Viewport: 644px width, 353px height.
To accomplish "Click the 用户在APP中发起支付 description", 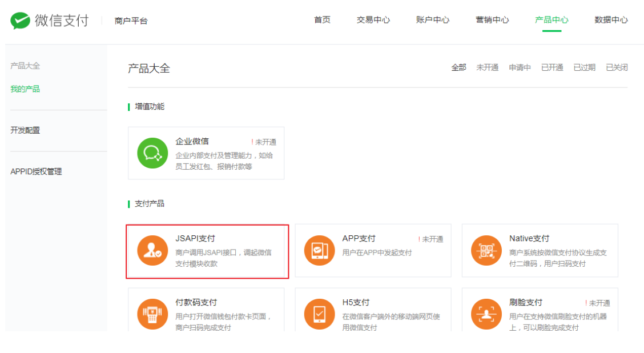I will point(377,252).
